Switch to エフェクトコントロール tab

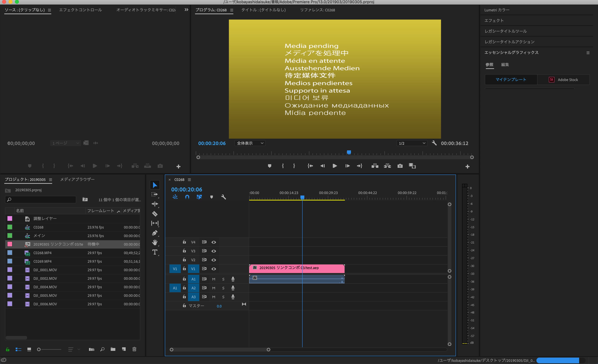80,10
